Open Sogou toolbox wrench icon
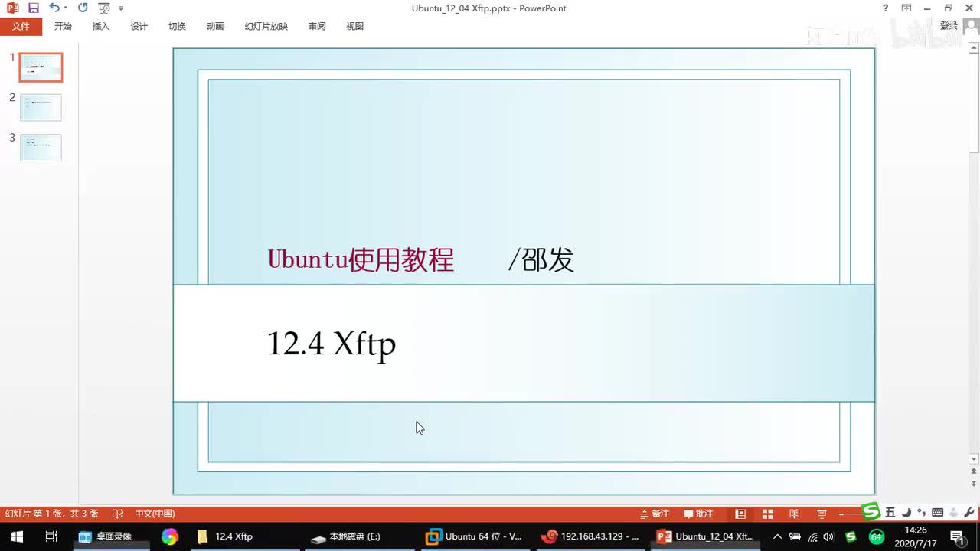Screen dimensions: 980x551 (x=969, y=513)
